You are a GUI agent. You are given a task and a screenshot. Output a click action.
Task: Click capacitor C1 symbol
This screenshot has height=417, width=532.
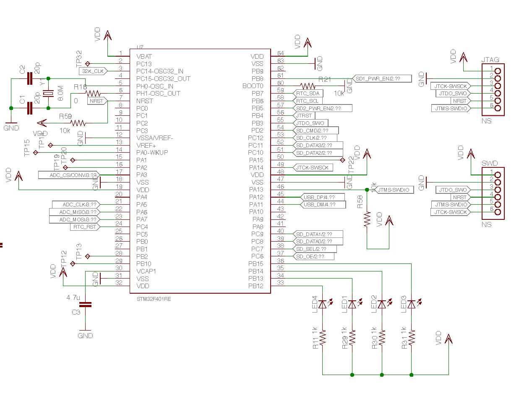(29, 108)
